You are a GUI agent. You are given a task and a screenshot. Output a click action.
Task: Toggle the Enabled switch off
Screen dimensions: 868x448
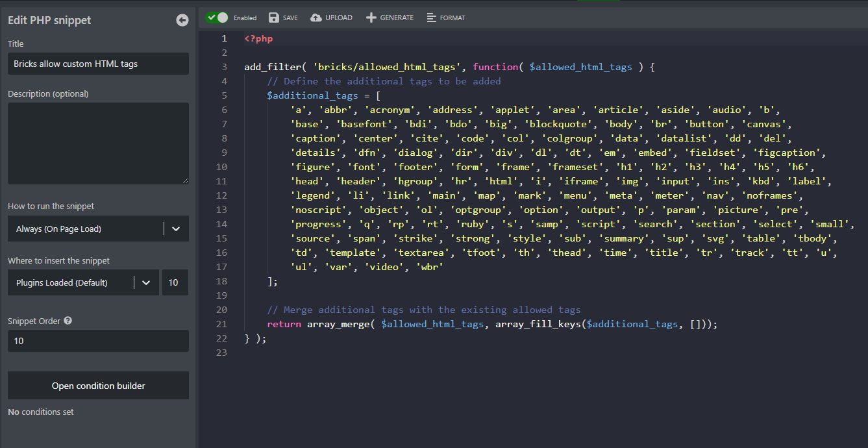tap(217, 18)
